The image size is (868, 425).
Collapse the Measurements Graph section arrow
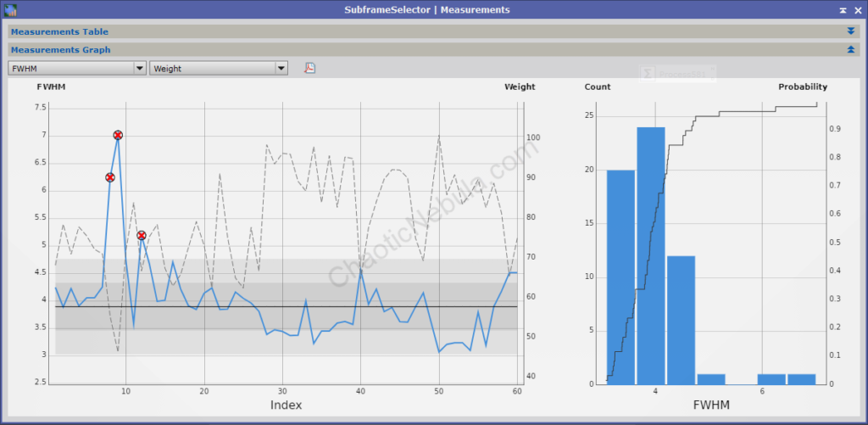coord(851,50)
